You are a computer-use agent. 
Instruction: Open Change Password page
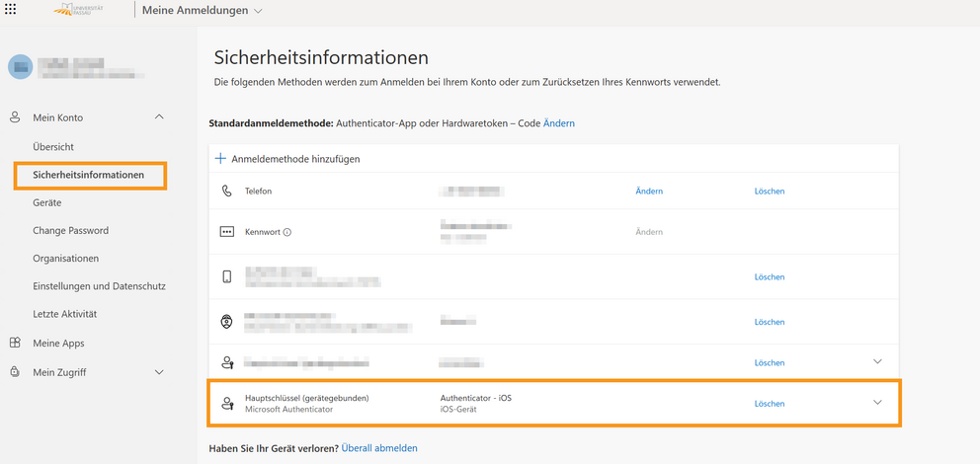[70, 230]
